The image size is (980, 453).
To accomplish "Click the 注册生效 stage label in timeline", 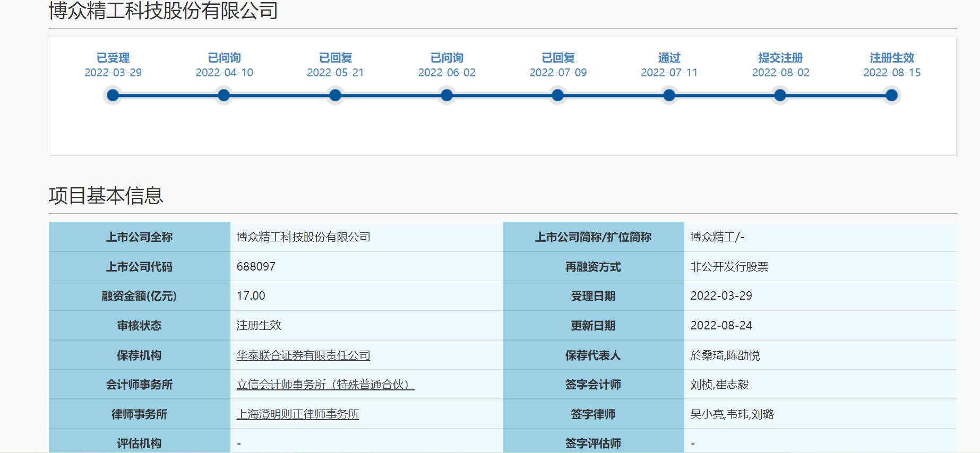I will click(892, 58).
